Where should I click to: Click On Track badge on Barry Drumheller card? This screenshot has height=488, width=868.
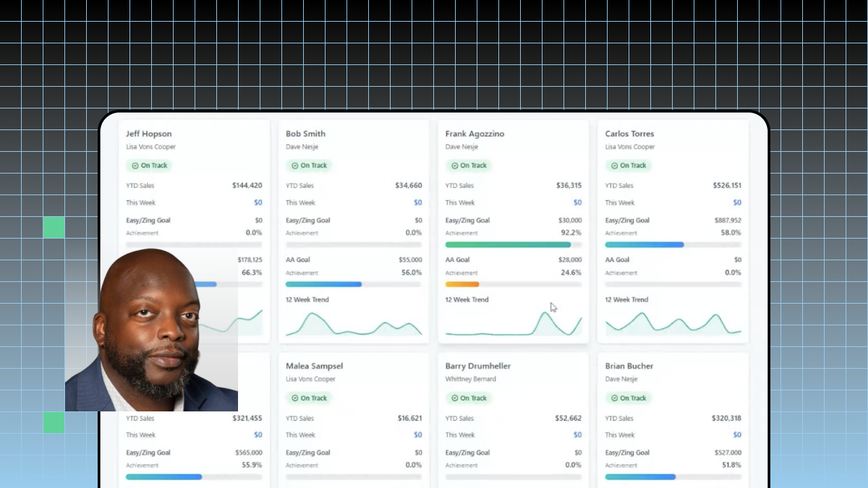[469, 398]
